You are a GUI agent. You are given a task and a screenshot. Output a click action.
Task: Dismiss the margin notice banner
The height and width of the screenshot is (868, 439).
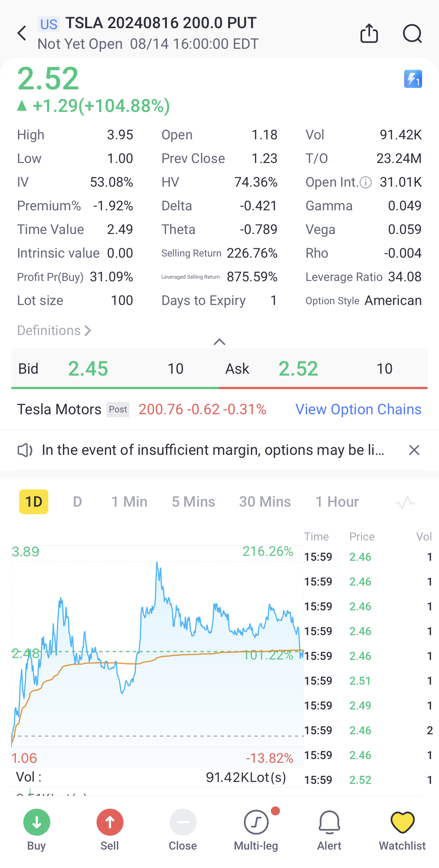414,450
